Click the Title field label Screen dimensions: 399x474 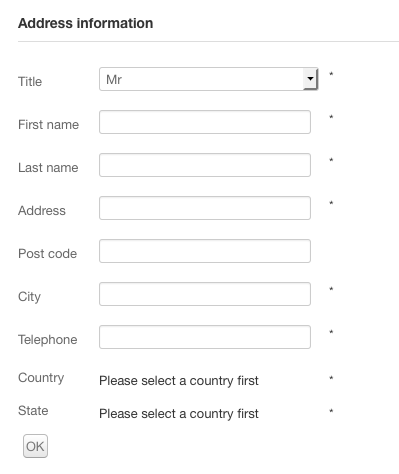(30, 82)
